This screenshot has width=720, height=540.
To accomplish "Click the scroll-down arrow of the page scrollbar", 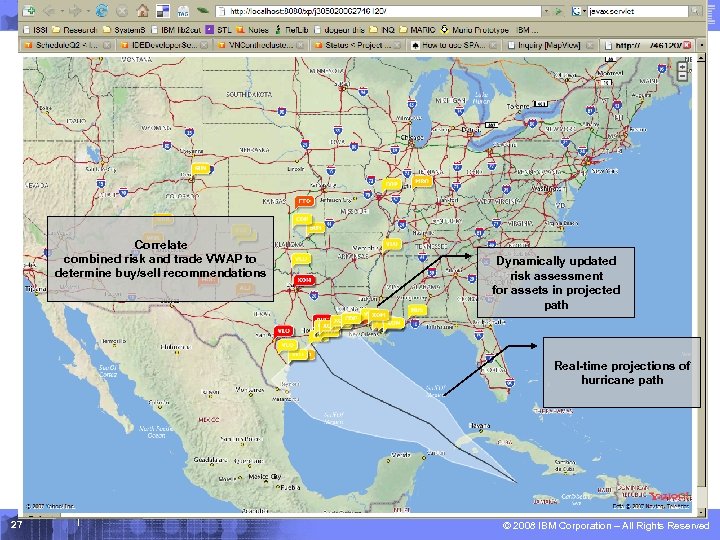I will (x=701, y=512).
